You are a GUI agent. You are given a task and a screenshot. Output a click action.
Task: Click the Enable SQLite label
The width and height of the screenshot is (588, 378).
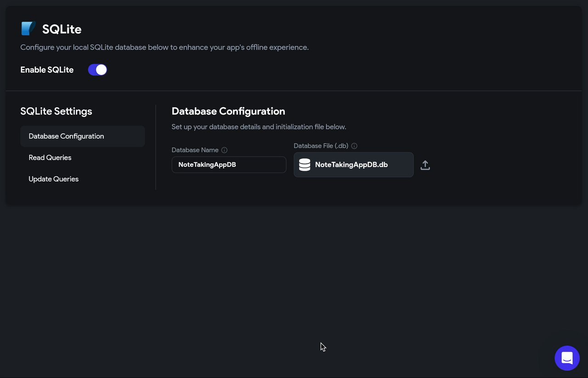[47, 70]
